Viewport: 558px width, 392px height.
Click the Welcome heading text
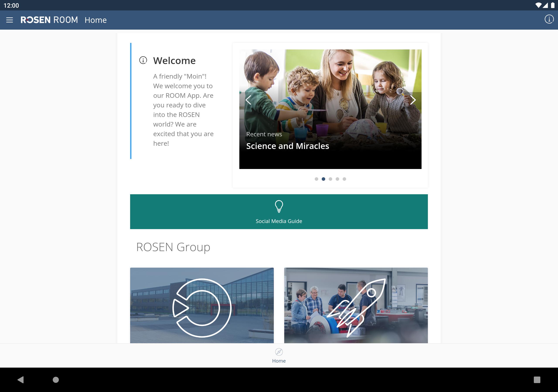[x=174, y=61]
